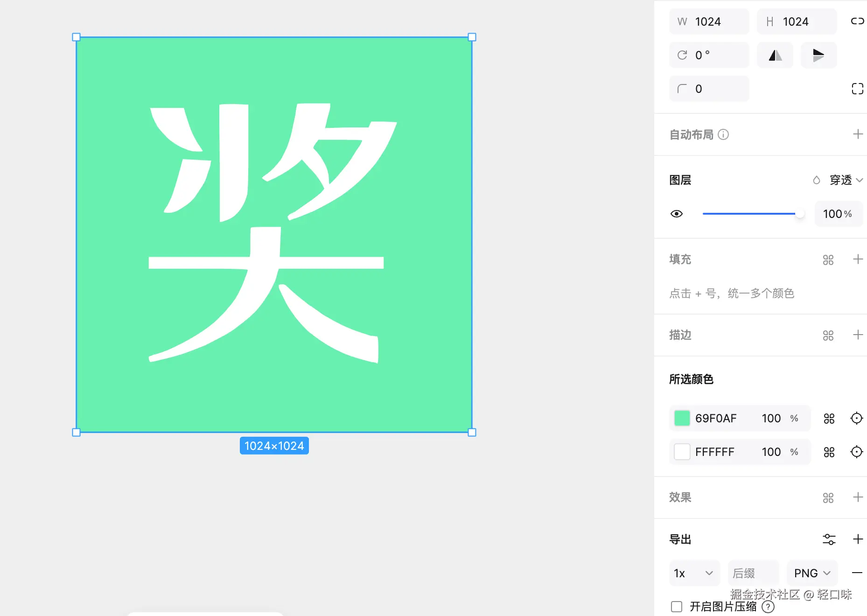This screenshot has width=867, height=616.
Task: Open the fill styles grid icon
Action: coord(828,260)
